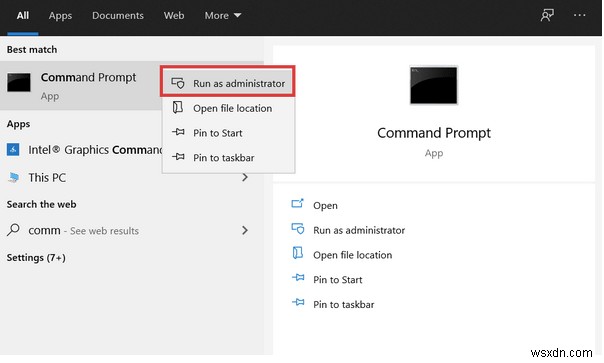This screenshot has width=604, height=363.
Task: Click the magnifier icon next to comm
Action: click(x=13, y=230)
